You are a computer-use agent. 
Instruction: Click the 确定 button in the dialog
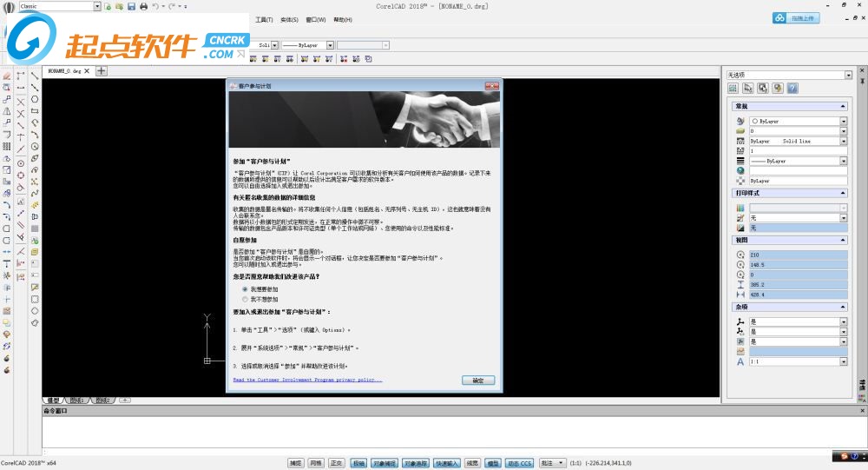[x=477, y=381]
